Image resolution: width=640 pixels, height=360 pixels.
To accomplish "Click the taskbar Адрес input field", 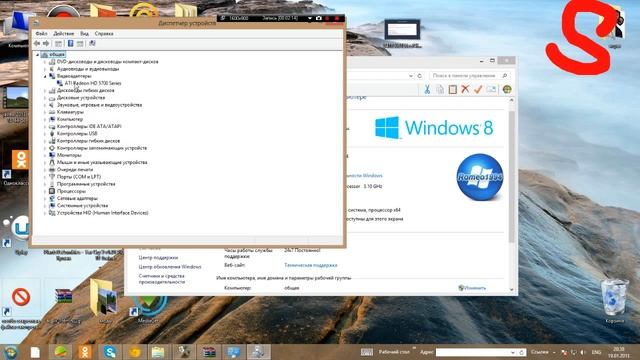I will (x=473, y=352).
